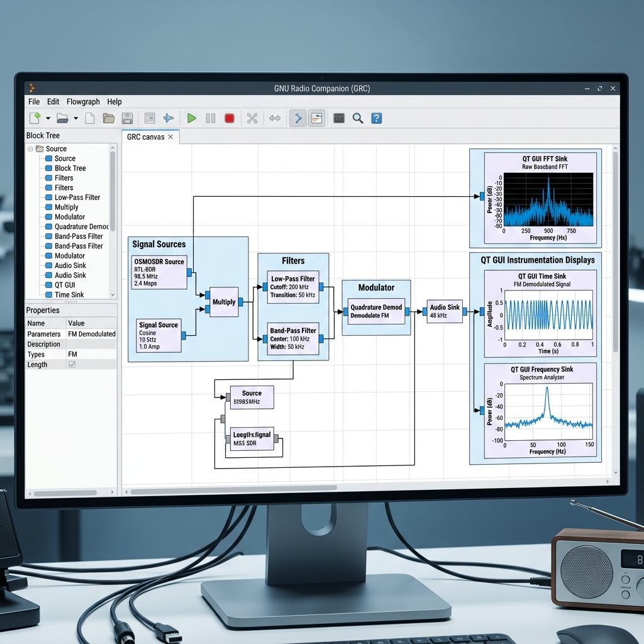This screenshot has width=644, height=644.
Task: Toggle the Length checkbox in Properties
Action: (72, 364)
